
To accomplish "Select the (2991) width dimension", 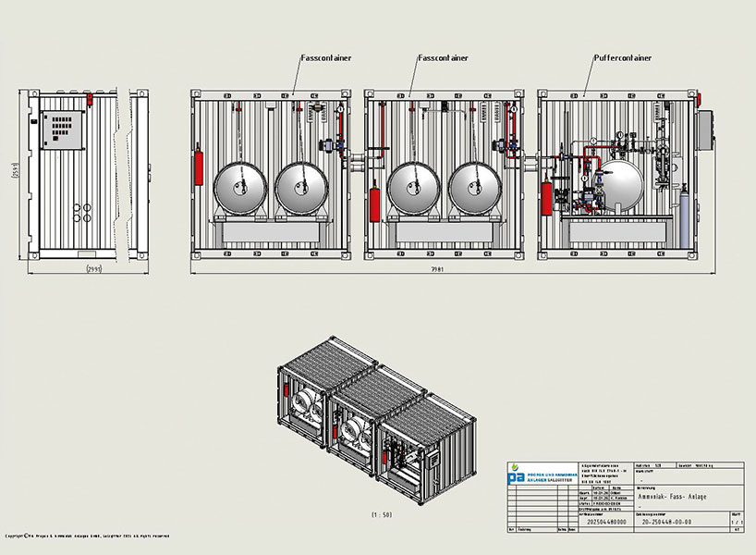I will point(95,269).
